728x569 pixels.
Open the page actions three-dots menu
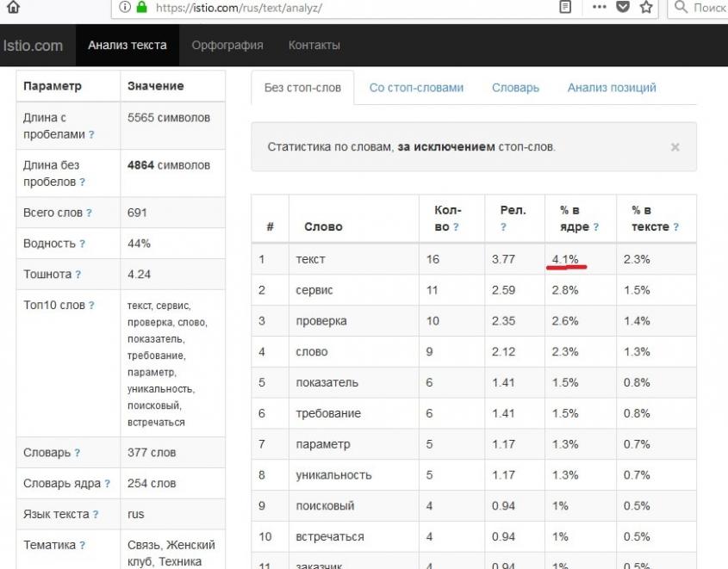pos(600,8)
